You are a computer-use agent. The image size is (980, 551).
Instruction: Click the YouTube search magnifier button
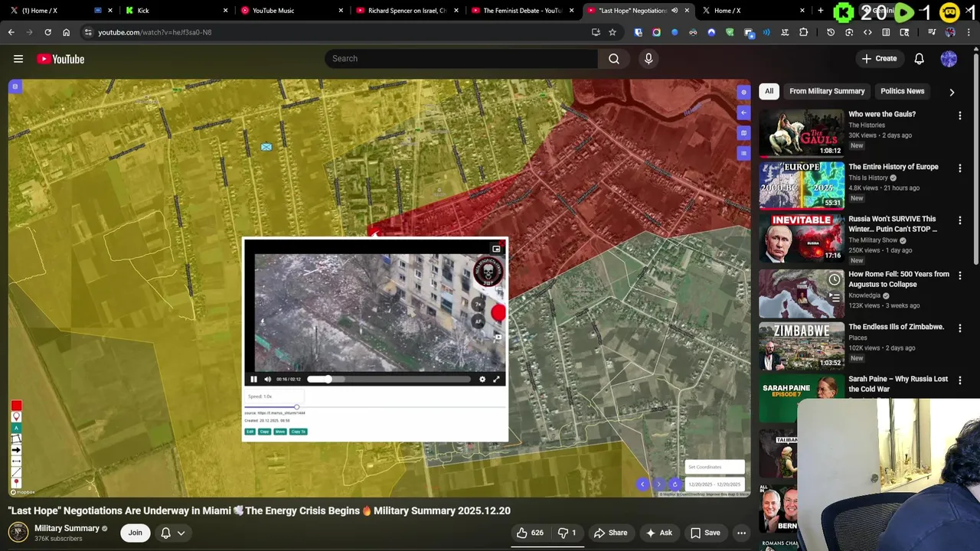point(614,59)
